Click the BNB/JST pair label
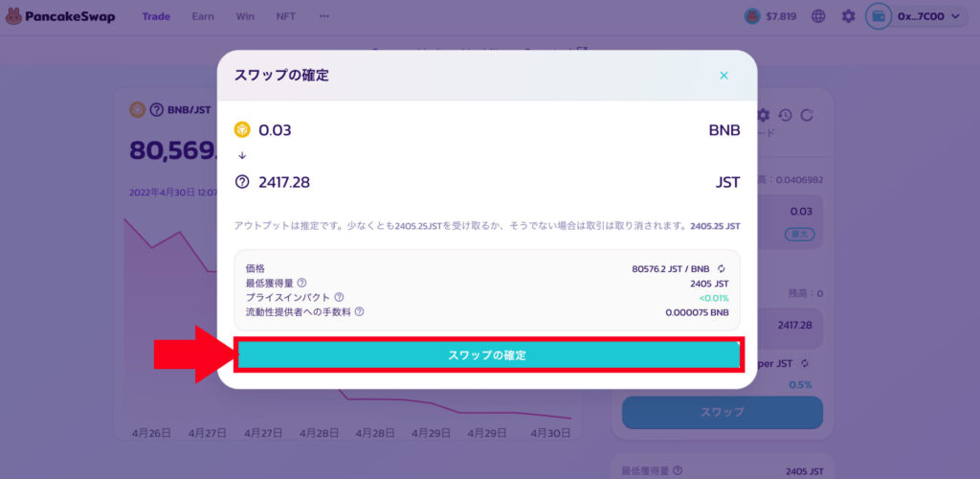Screen dimensions: 980x479 [189, 110]
